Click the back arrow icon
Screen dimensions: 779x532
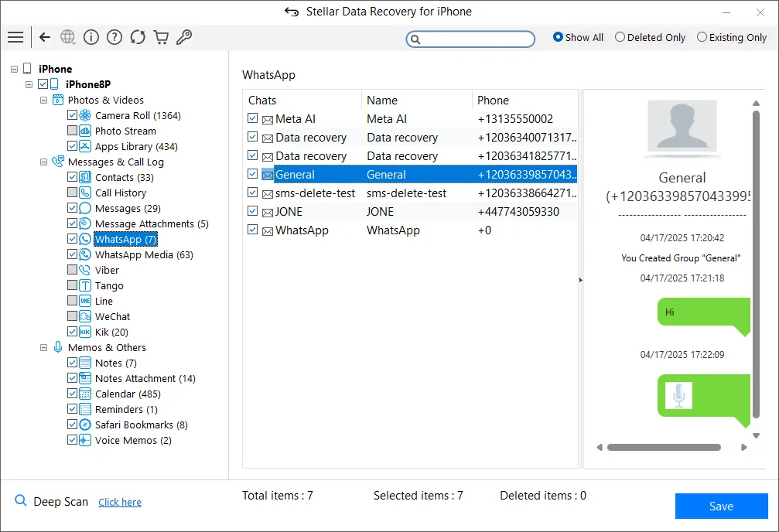pos(45,37)
